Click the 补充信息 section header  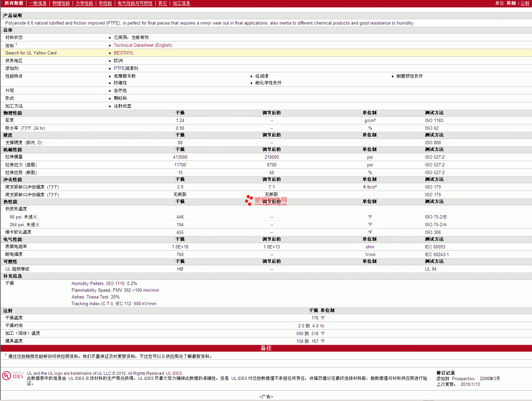click(x=12, y=276)
